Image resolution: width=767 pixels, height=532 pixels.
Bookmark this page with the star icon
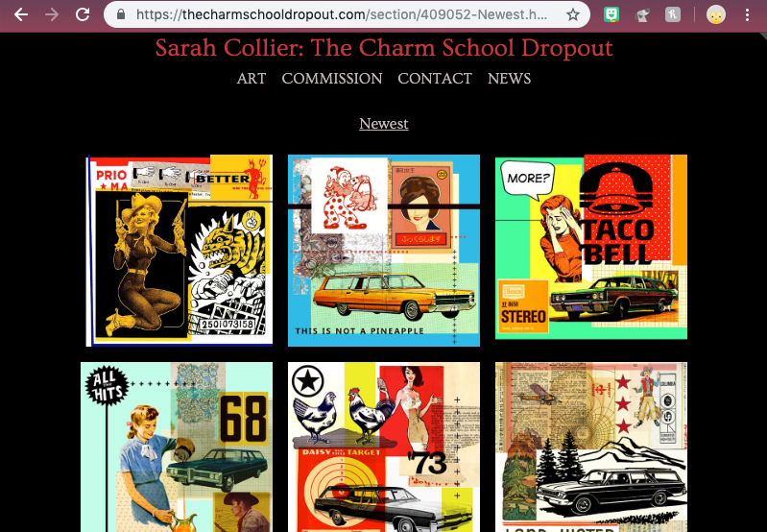click(573, 14)
